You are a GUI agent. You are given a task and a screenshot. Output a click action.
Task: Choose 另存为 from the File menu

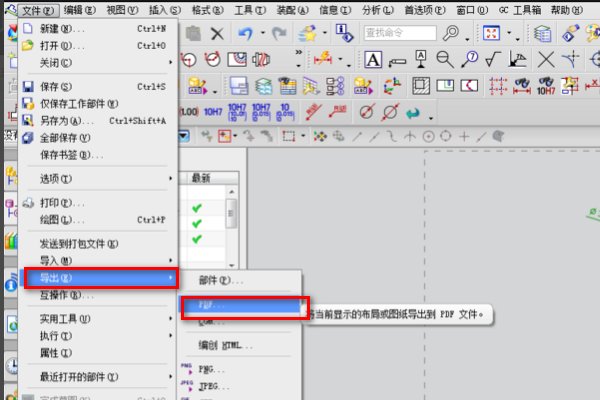tap(96, 121)
